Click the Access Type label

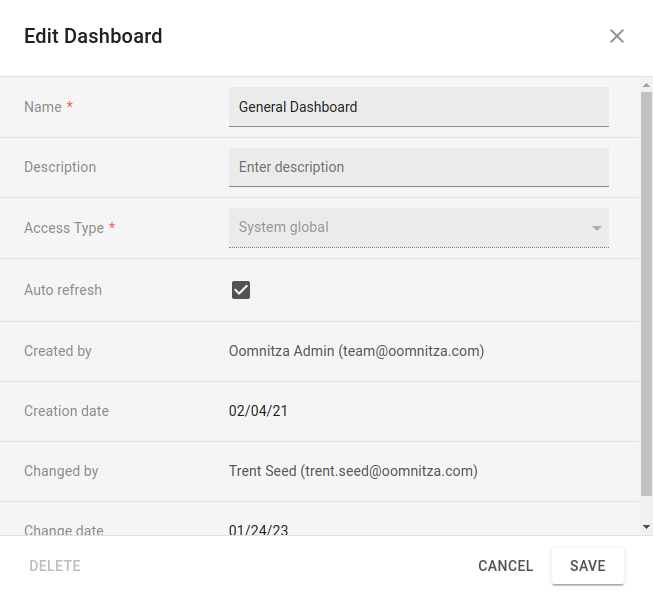click(64, 228)
